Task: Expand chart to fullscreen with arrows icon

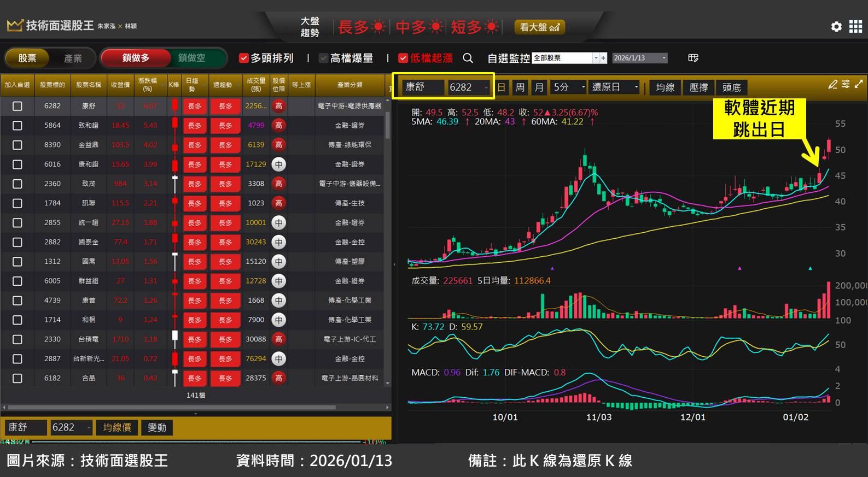Action: [x=859, y=84]
